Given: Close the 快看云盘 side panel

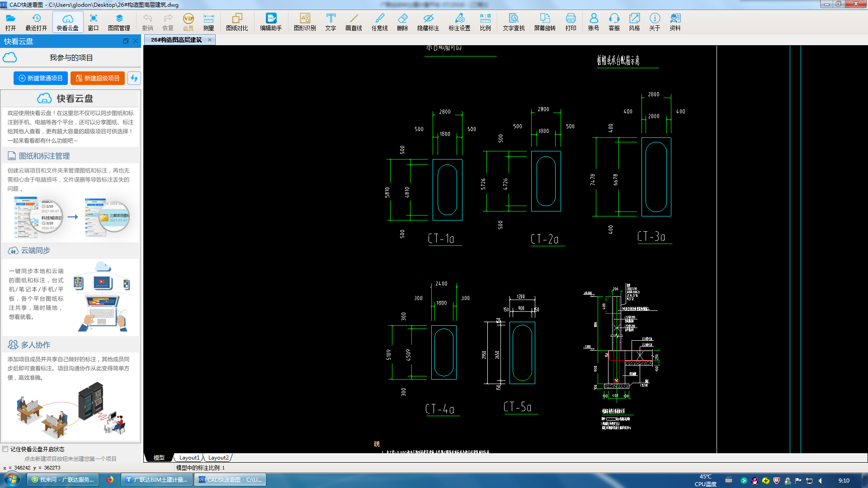Looking at the screenshot, I should click(x=135, y=41).
